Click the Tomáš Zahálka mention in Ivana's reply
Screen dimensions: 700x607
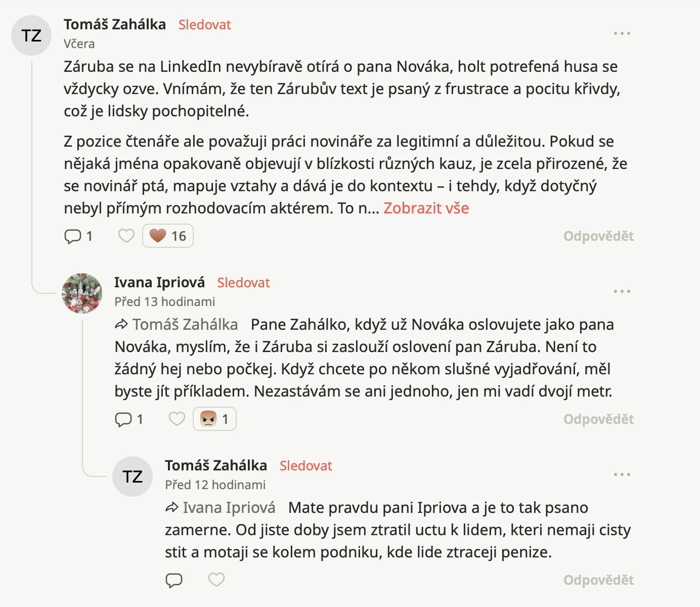pyautogui.click(x=185, y=324)
